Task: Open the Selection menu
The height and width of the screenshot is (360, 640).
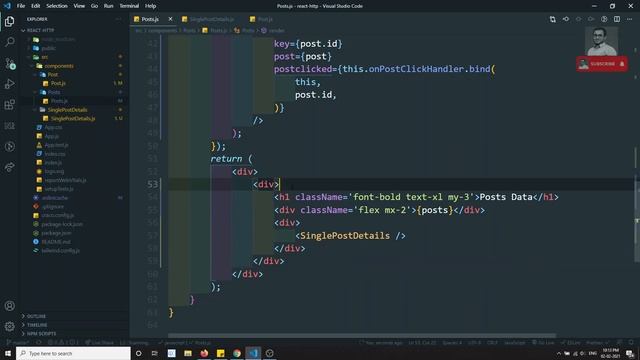Action: tap(57, 6)
